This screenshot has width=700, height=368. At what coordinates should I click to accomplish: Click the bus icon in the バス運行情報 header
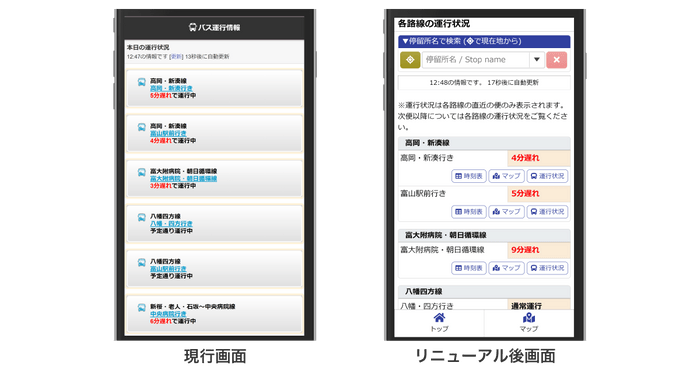click(x=192, y=28)
